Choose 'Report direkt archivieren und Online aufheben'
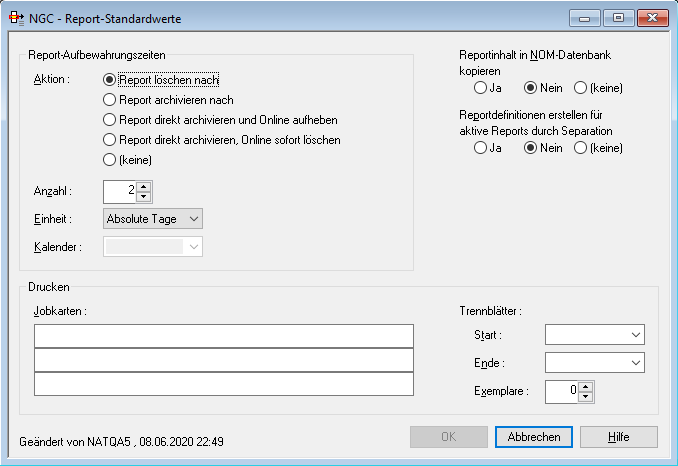 point(111,120)
